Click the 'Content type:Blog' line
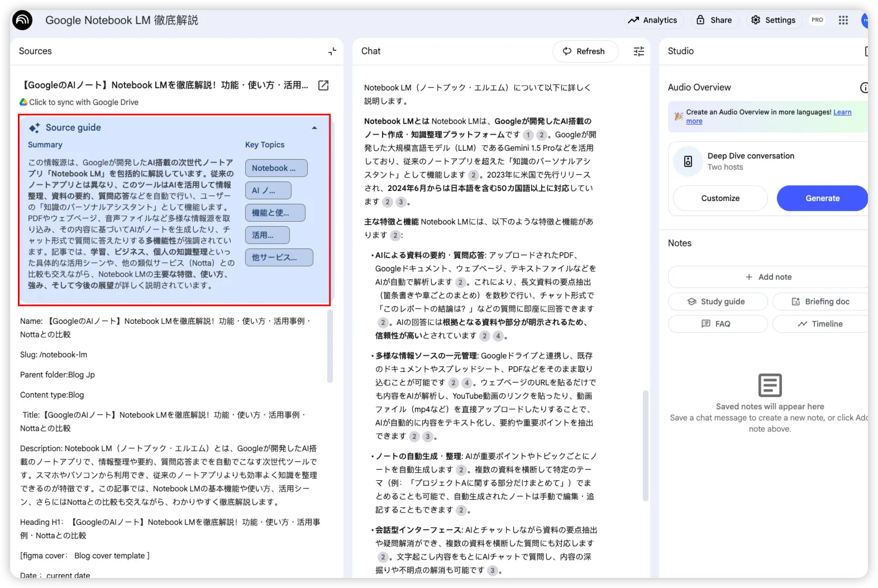 coord(52,395)
